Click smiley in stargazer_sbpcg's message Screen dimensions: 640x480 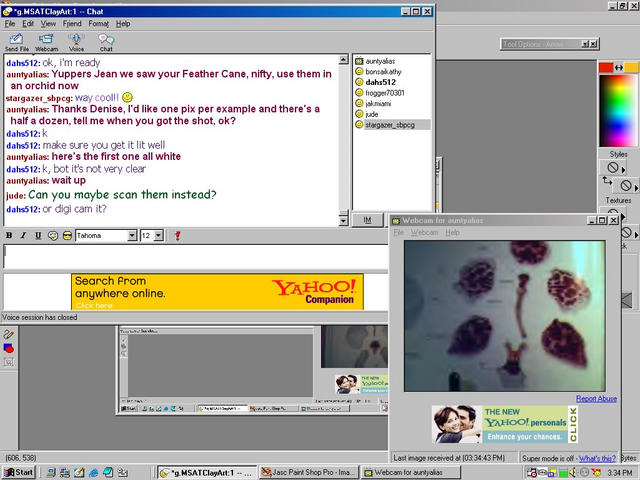127,97
